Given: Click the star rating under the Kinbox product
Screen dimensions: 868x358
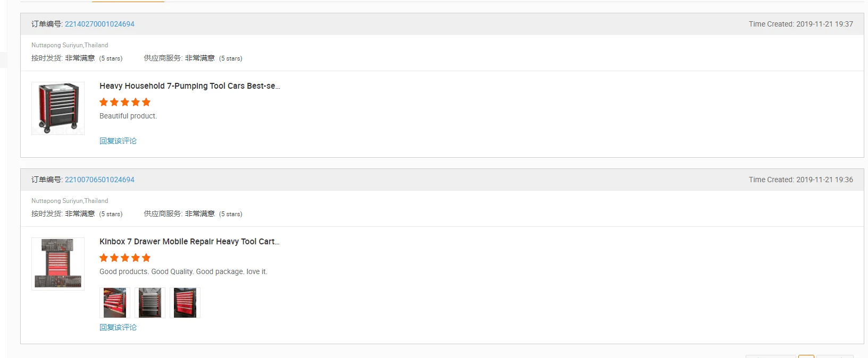Looking at the screenshot, I should click(125, 258).
